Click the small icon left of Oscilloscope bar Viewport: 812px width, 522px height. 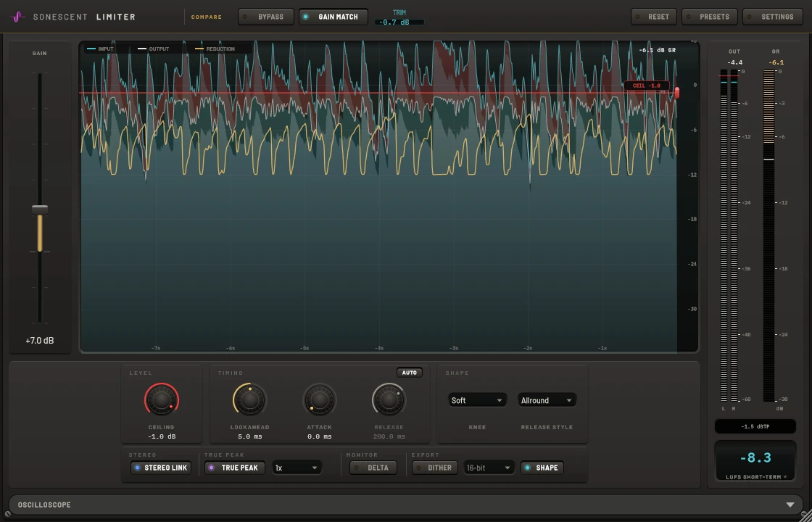click(x=7, y=514)
